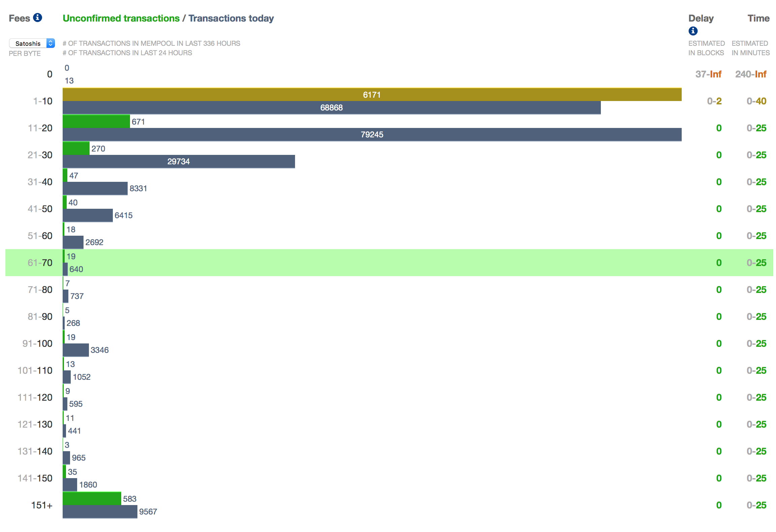The width and height of the screenshot is (776, 532).
Task: Click the 151+ fee range label
Action: click(x=42, y=505)
